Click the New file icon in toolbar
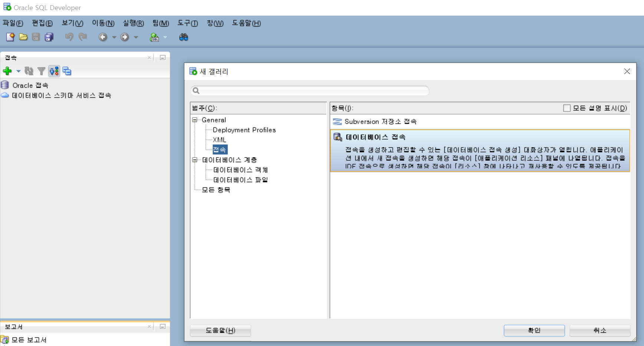Image resolution: width=644 pixels, height=346 pixels. [10, 37]
